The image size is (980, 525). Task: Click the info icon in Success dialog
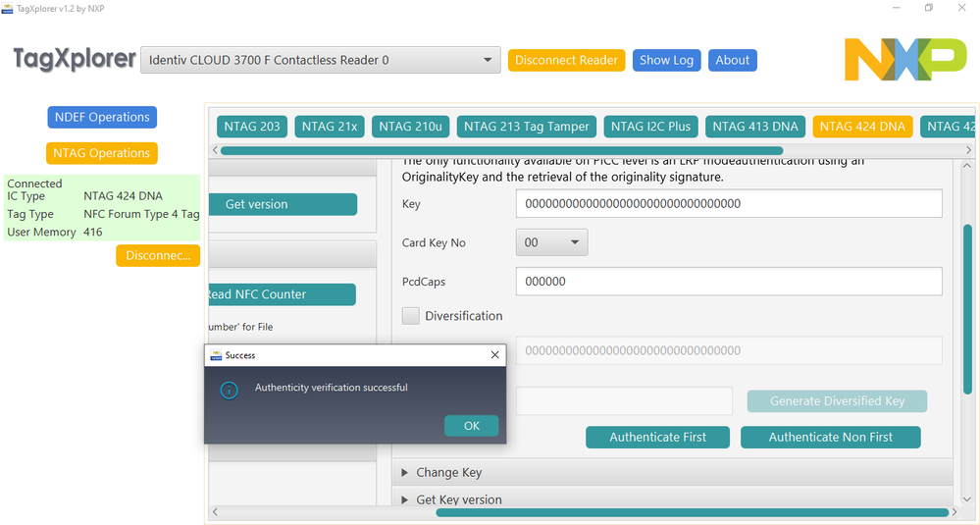click(229, 391)
